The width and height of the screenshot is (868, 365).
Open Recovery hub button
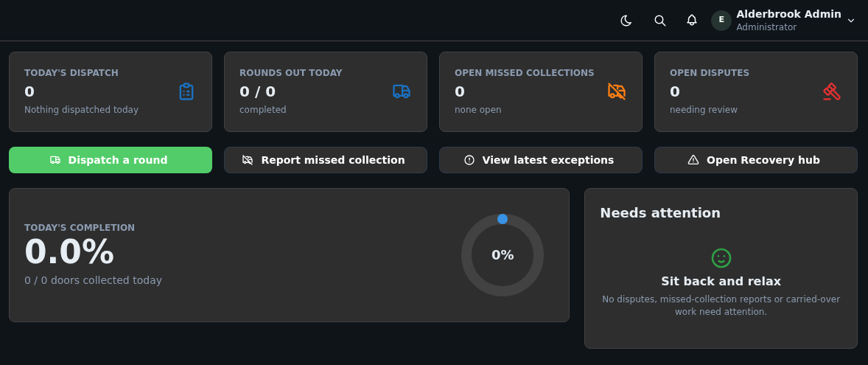[x=755, y=160]
